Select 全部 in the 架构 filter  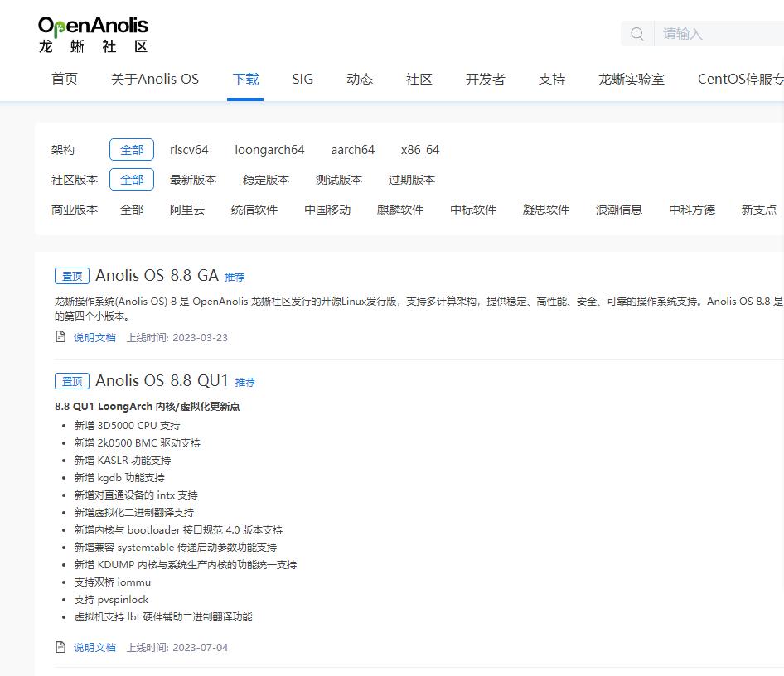tap(132, 150)
